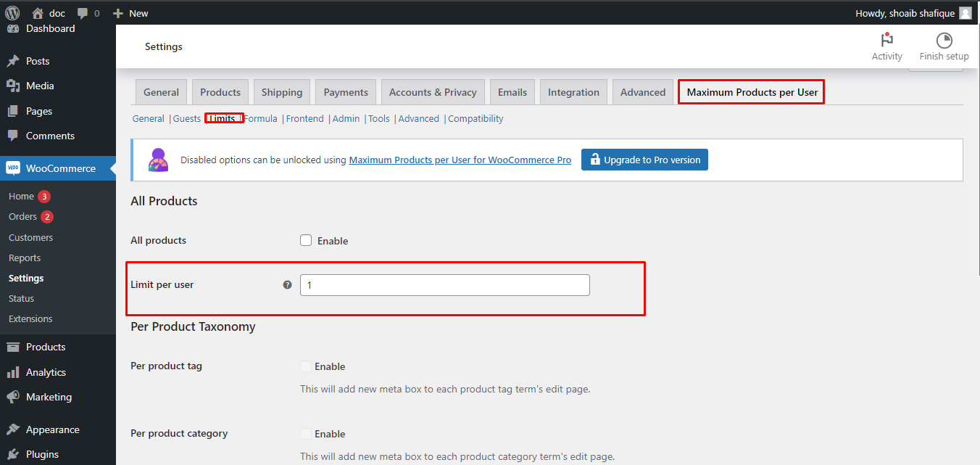Open the WordPress logo menu
Image resolution: width=980 pixels, height=465 pixels.
click(x=12, y=13)
